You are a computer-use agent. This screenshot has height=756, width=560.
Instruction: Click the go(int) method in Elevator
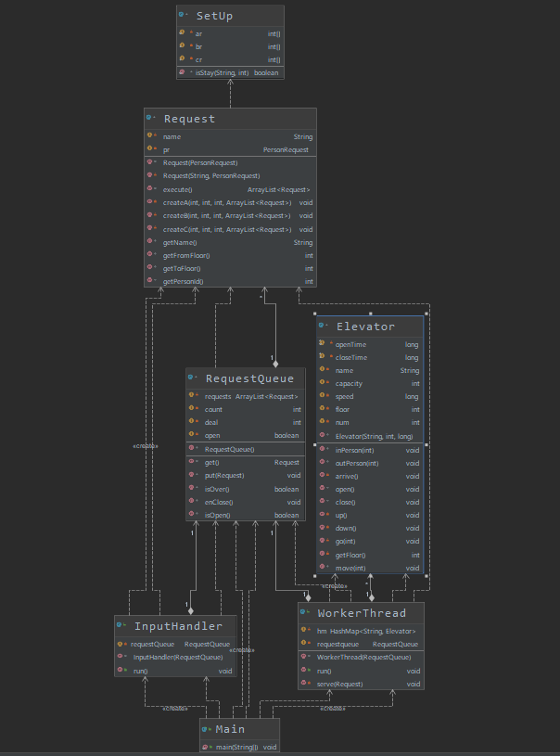[370, 542]
